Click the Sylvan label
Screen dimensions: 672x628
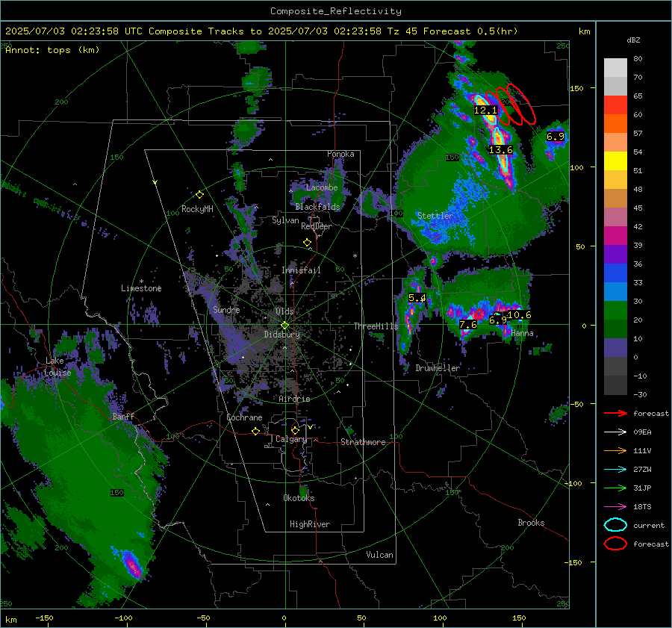(x=285, y=220)
